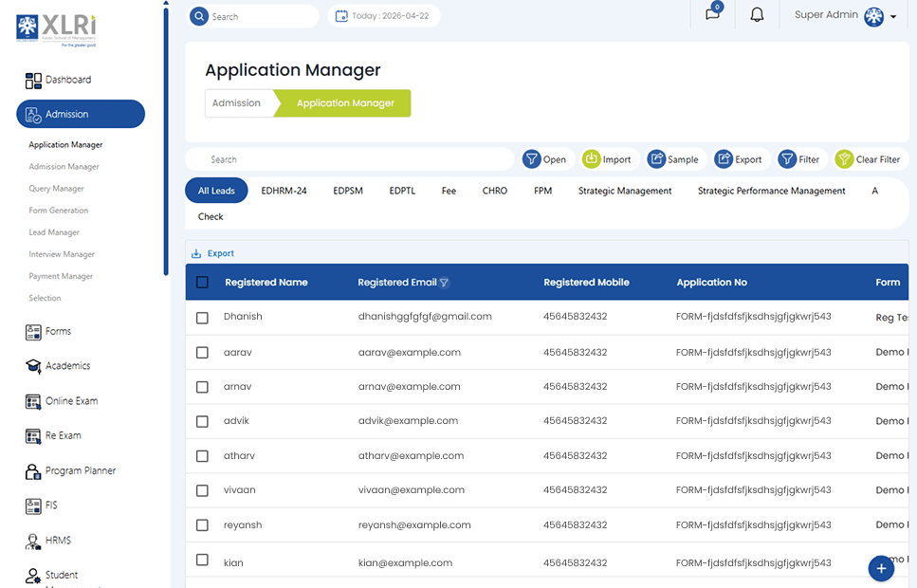Switch to the Check tab
Viewport: 917px width, 588px height.
tap(211, 216)
